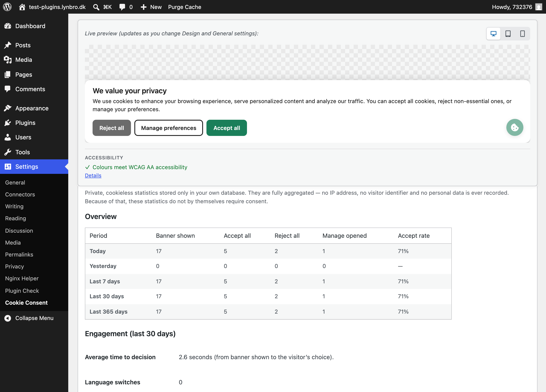The height and width of the screenshot is (392, 546).
Task: Click the Last 30 days row label
Action: coord(107,296)
